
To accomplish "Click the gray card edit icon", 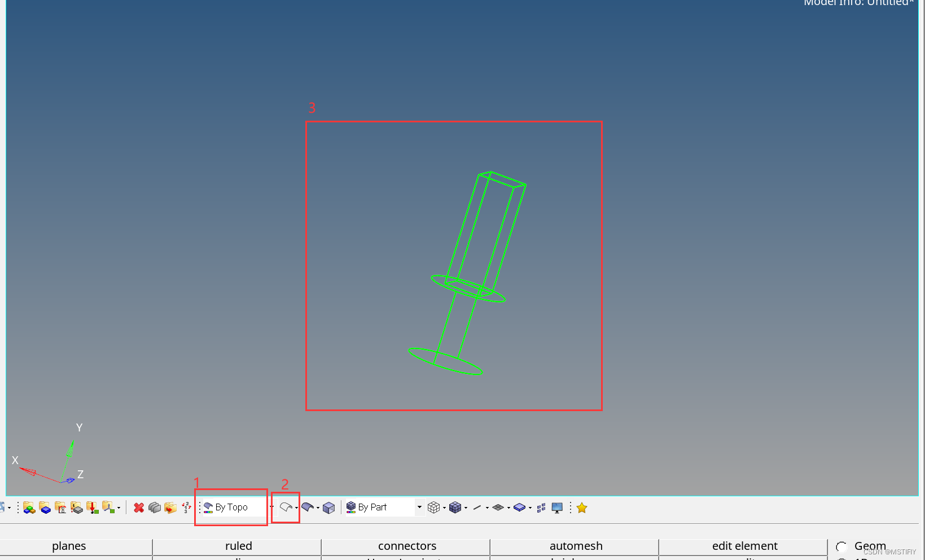I will (154, 508).
